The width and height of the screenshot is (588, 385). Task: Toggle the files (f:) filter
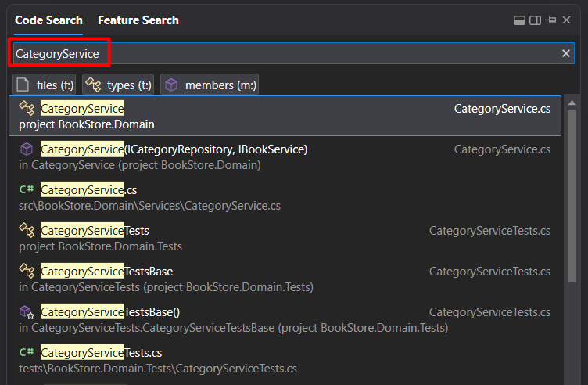coord(45,85)
